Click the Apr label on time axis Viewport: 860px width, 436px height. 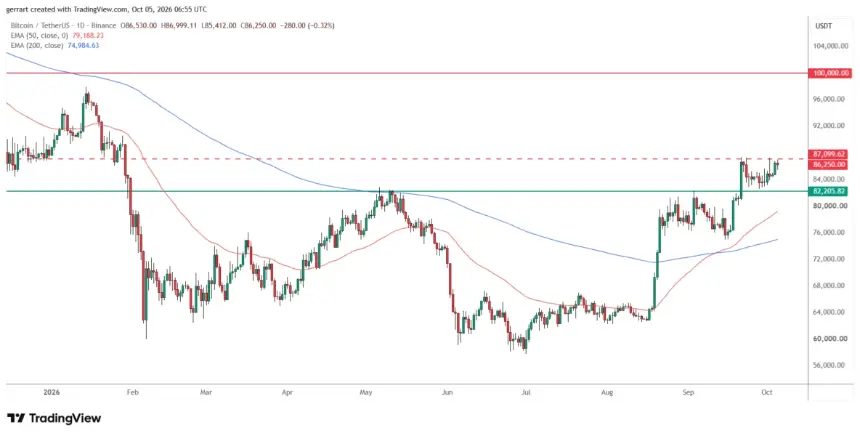click(x=287, y=393)
